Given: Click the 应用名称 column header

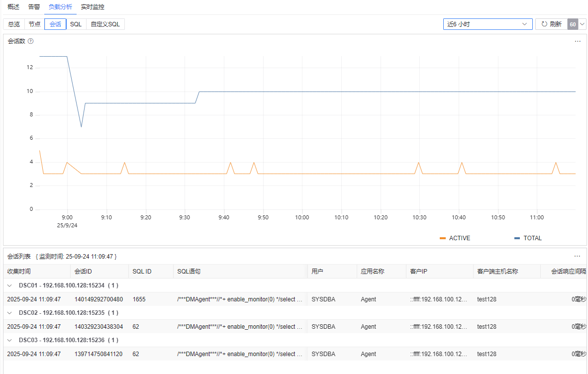Looking at the screenshot, I should (x=382, y=272).
